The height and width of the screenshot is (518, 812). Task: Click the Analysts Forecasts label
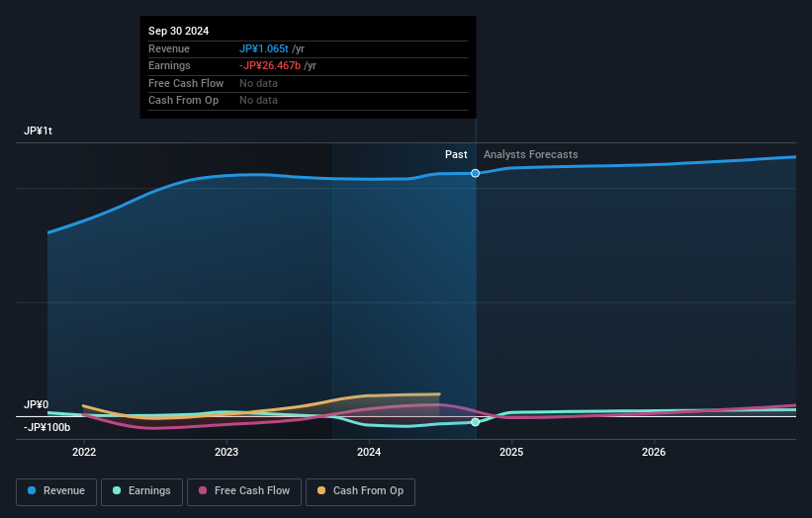click(531, 155)
